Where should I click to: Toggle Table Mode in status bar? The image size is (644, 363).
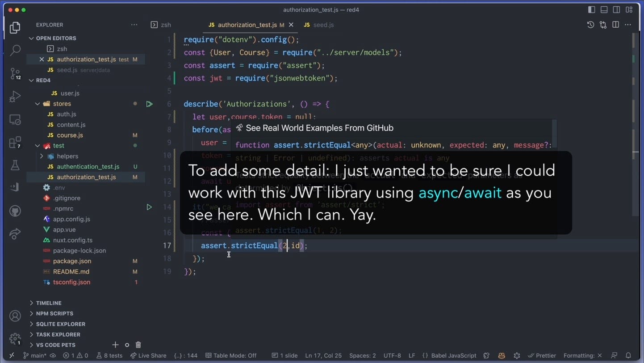pos(231,356)
